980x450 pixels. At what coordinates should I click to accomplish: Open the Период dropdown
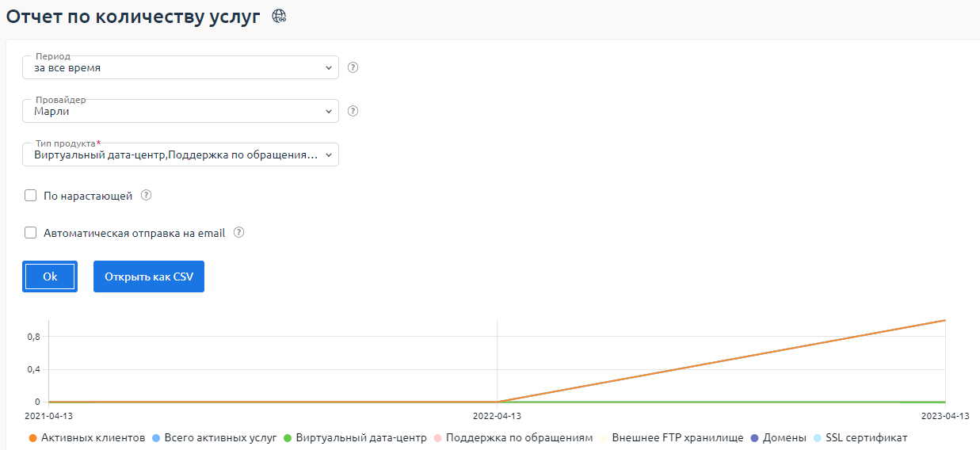(x=181, y=68)
